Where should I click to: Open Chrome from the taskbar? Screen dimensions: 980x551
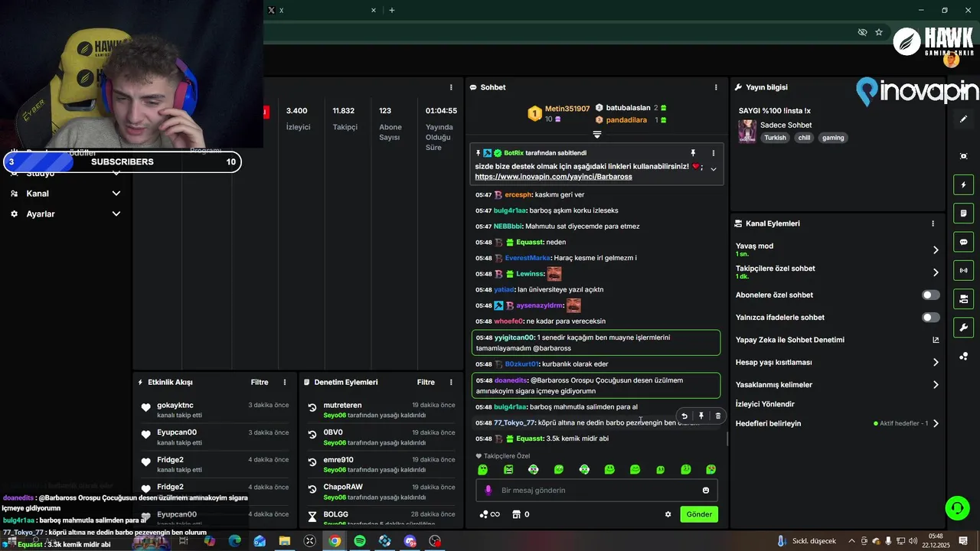click(335, 541)
